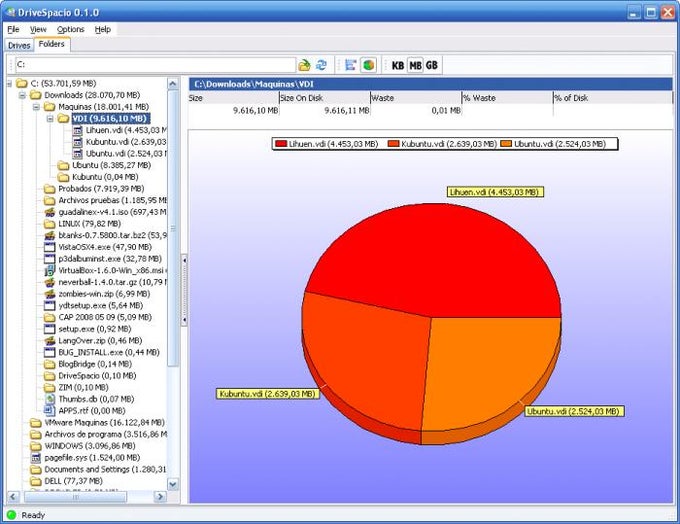Click the path input field showing C:

[155, 65]
